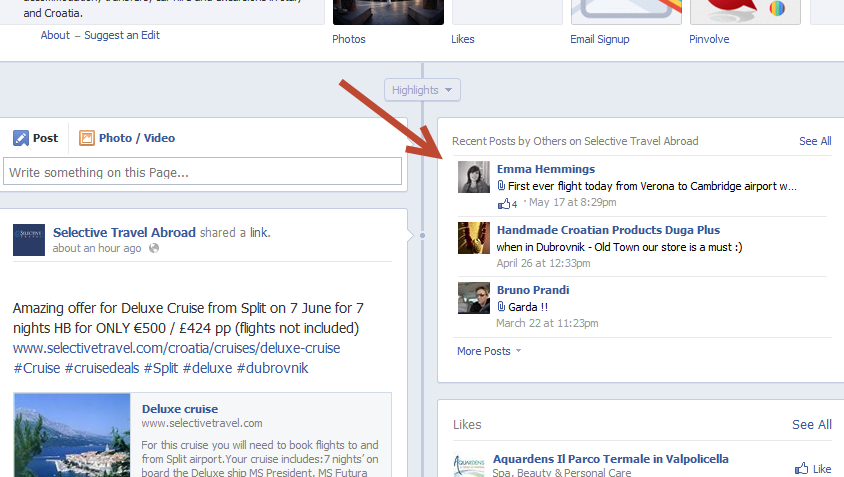
Task: Click the thumbs-up likes icon on Emma Hemmings post
Action: click(503, 204)
